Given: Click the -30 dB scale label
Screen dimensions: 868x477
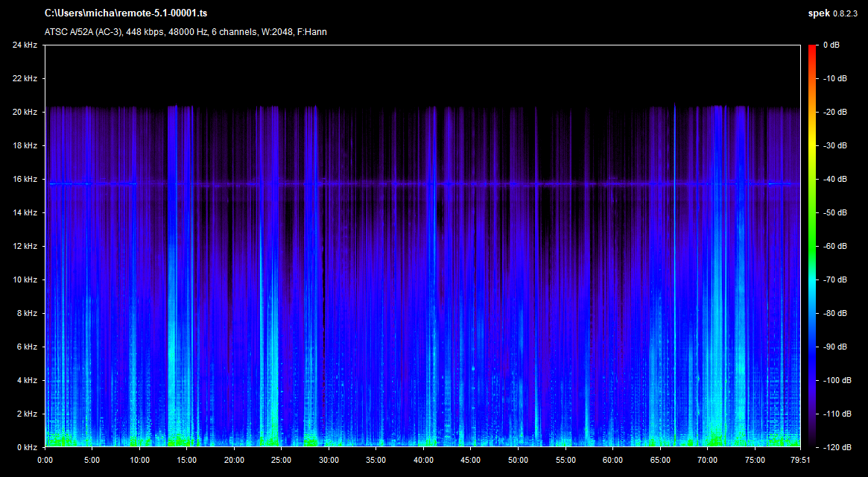Looking at the screenshot, I should [834, 146].
